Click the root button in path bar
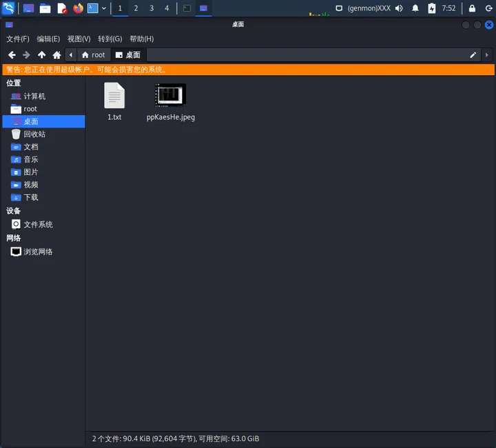Screen dimensions: 496x448 [x=93, y=55]
